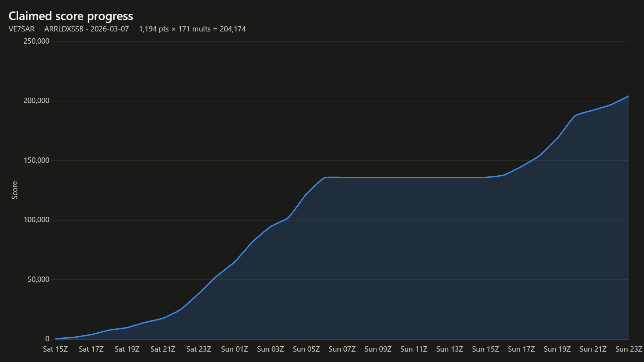Image resolution: width=644 pixels, height=362 pixels.
Task: Click the VE7SAR callsign in the subtitle
Action: [x=21, y=29]
